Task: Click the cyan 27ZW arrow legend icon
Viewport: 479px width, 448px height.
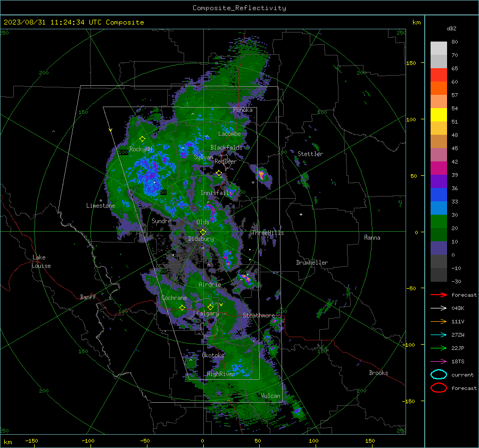Action: pyautogui.click(x=439, y=335)
